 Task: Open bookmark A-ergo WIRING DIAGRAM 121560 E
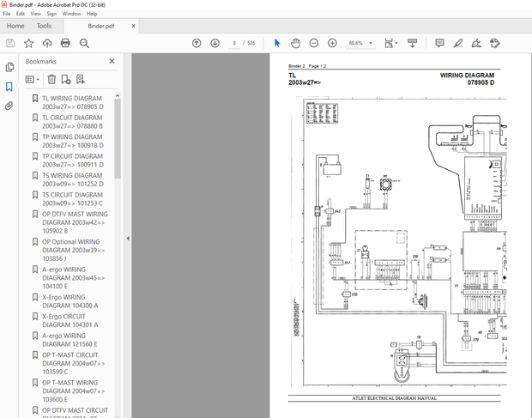70,340
